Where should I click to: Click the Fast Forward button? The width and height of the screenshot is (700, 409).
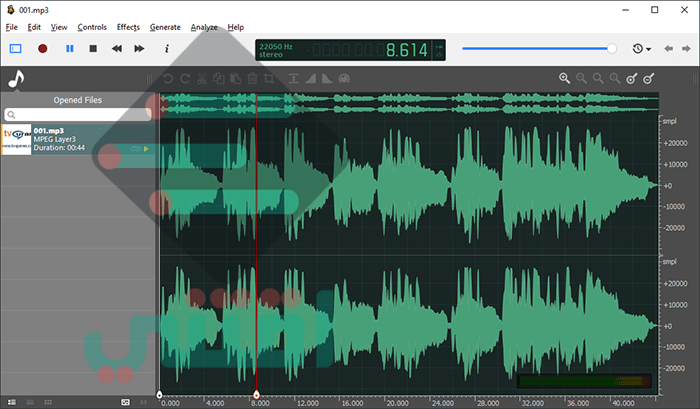[139, 48]
